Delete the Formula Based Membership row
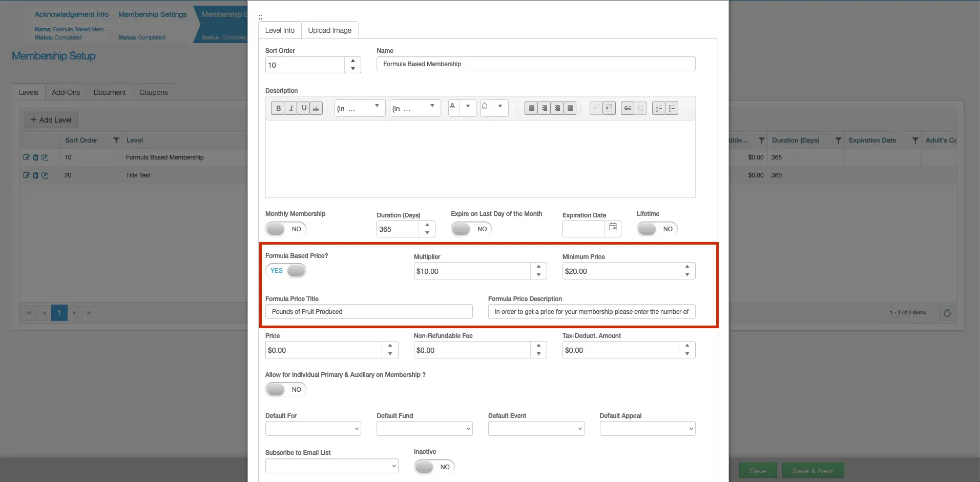The image size is (980, 482). click(35, 157)
